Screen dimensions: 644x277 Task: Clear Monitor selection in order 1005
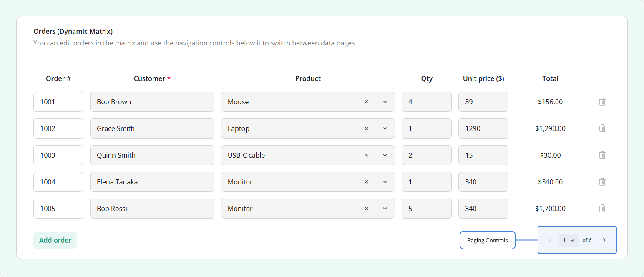367,209
